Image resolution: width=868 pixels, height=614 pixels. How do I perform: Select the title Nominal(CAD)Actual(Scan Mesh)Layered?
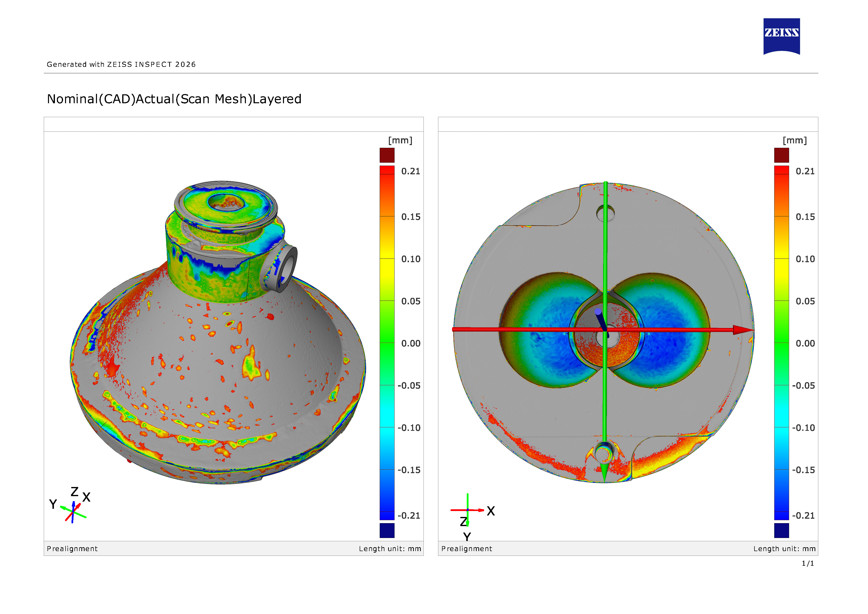click(x=174, y=99)
